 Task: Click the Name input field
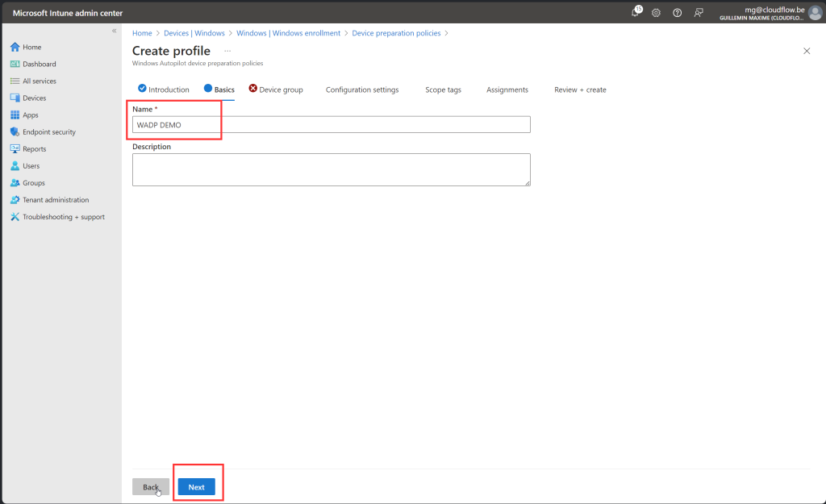(332, 125)
